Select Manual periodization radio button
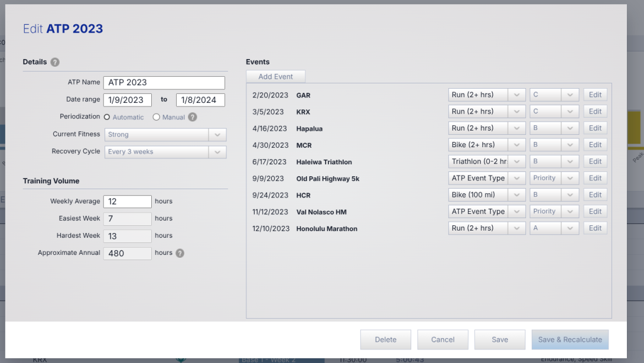 tap(156, 117)
